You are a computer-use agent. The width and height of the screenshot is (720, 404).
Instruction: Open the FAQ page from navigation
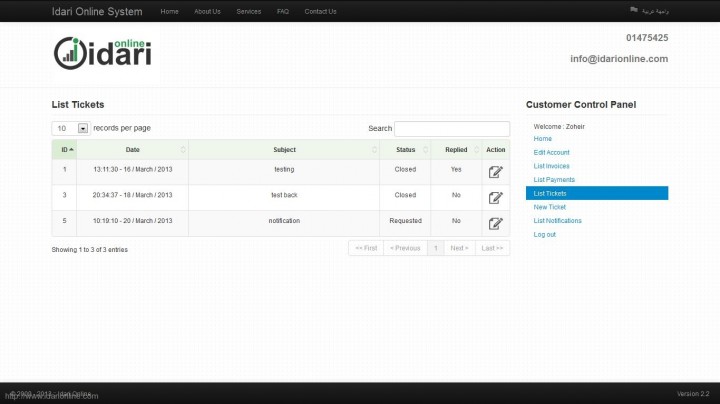pos(283,11)
